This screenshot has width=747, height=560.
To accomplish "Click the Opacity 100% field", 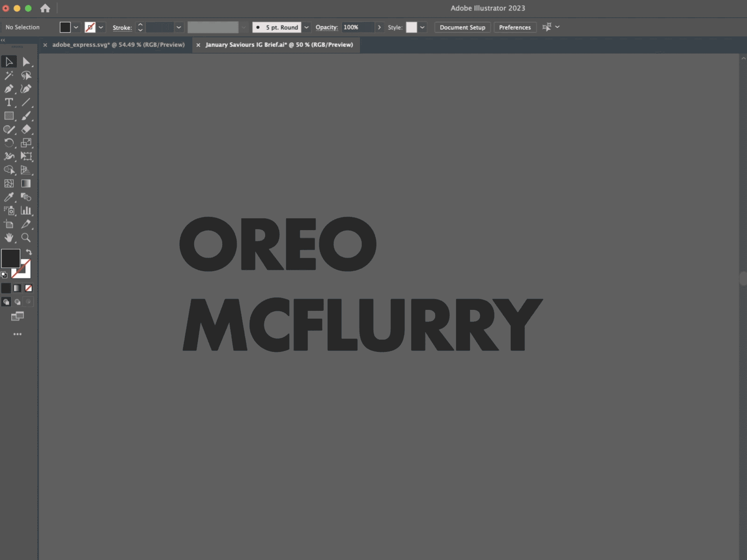I will coord(358,27).
